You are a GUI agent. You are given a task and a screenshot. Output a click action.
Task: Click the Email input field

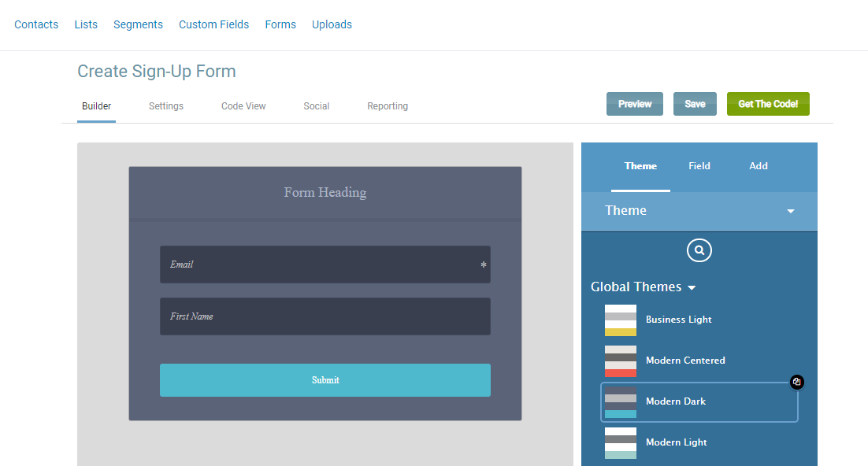[325, 264]
